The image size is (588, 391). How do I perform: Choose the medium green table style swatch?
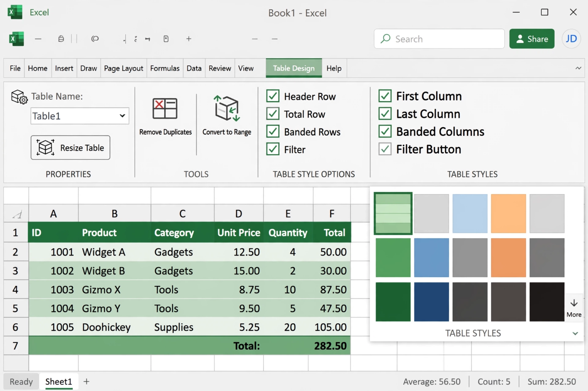point(393,258)
